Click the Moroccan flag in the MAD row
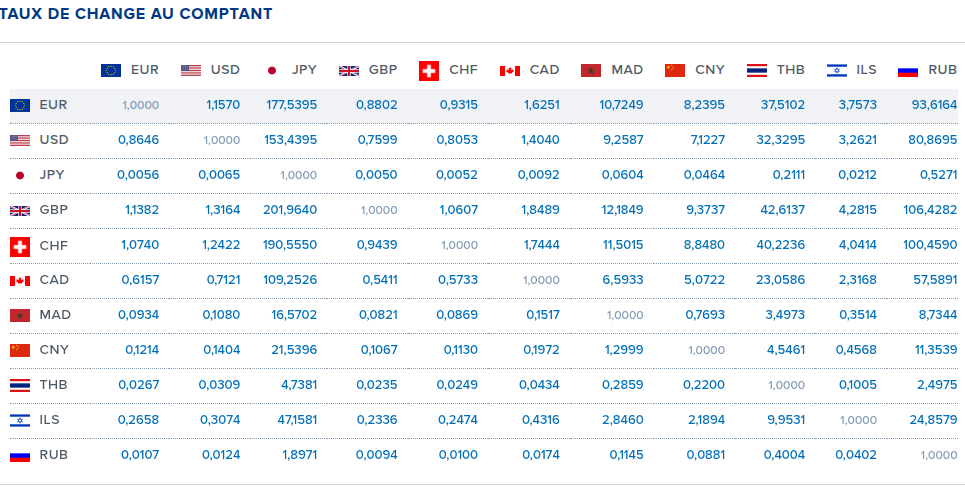This screenshot has height=489, width=965. 19,315
